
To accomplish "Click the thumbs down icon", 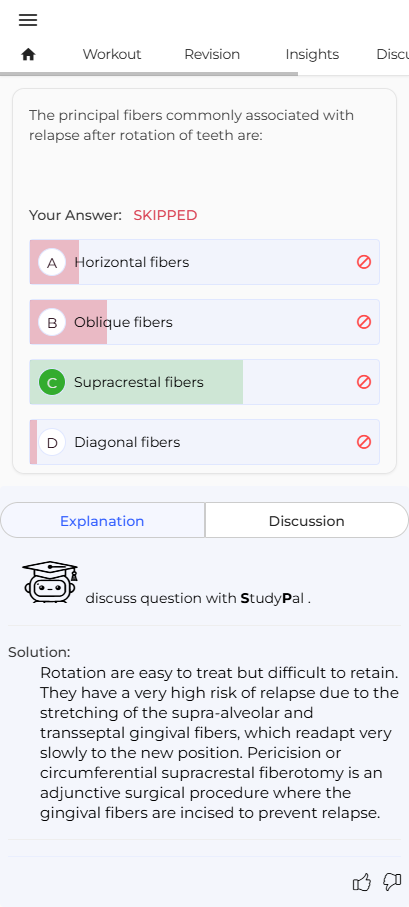I will 392,882.
